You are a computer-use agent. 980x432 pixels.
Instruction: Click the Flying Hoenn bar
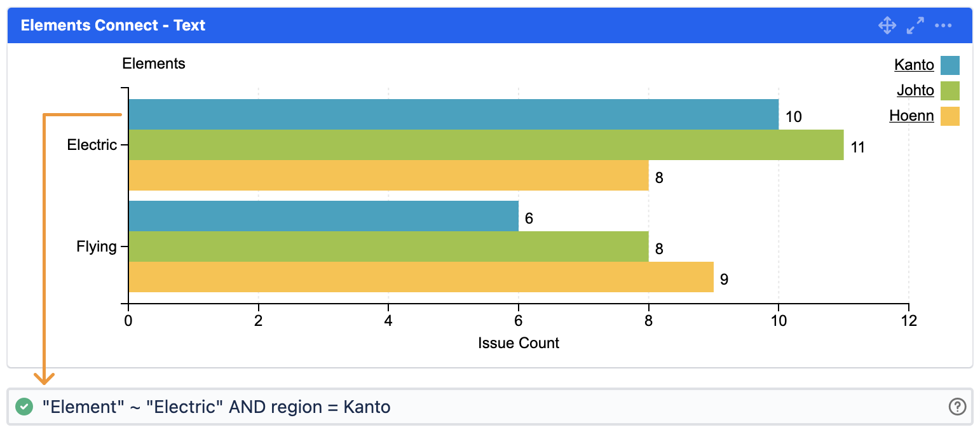pos(421,277)
